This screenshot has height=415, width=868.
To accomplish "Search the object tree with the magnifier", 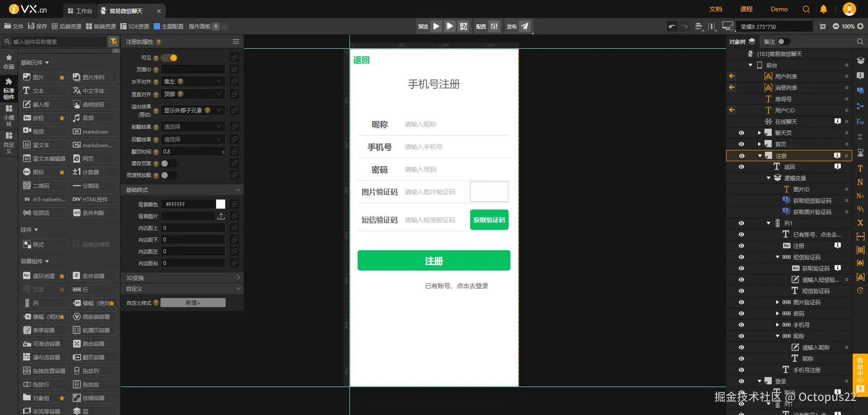I will pyautogui.click(x=860, y=42).
